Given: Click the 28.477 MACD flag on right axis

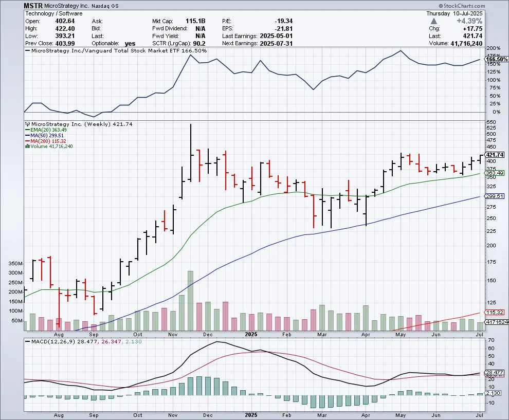Looking at the screenshot, I should click(x=495, y=372).
